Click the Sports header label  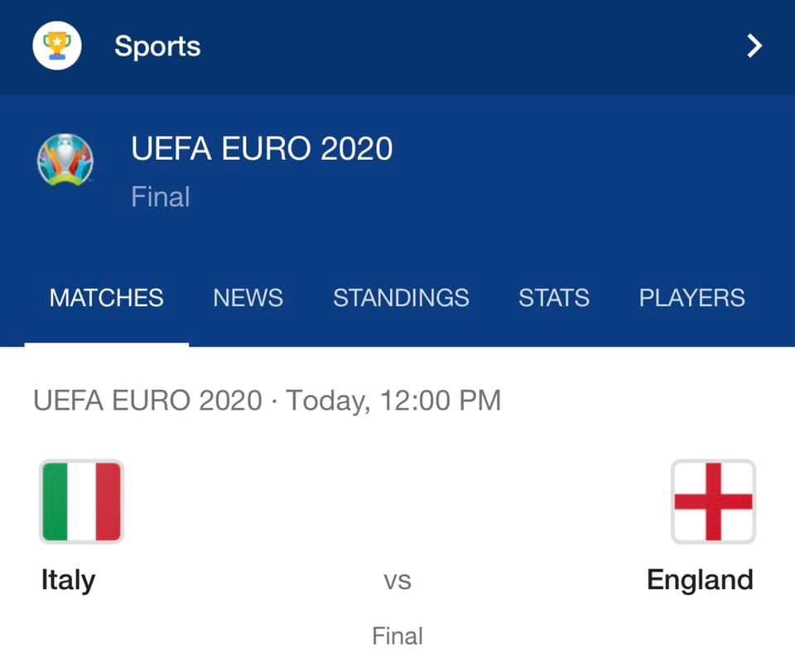pos(157,46)
